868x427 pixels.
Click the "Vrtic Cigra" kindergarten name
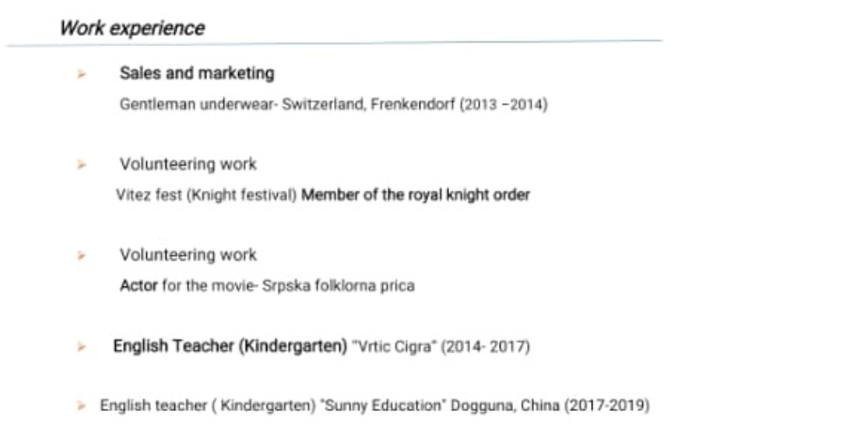click(x=394, y=347)
